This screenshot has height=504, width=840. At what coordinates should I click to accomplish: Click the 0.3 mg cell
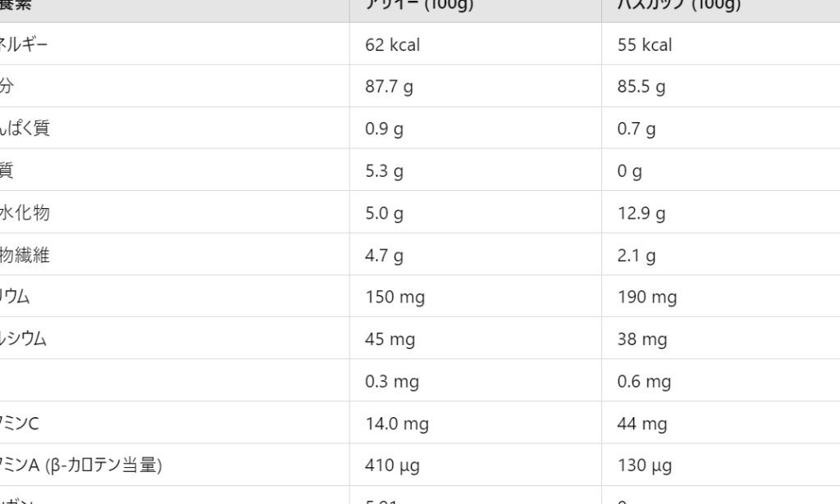392,382
